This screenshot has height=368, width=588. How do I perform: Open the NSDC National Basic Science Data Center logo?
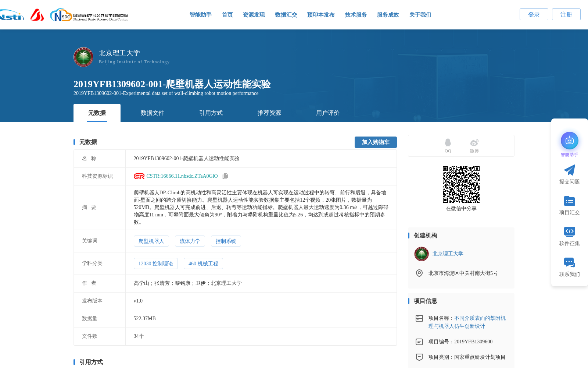pos(89,15)
